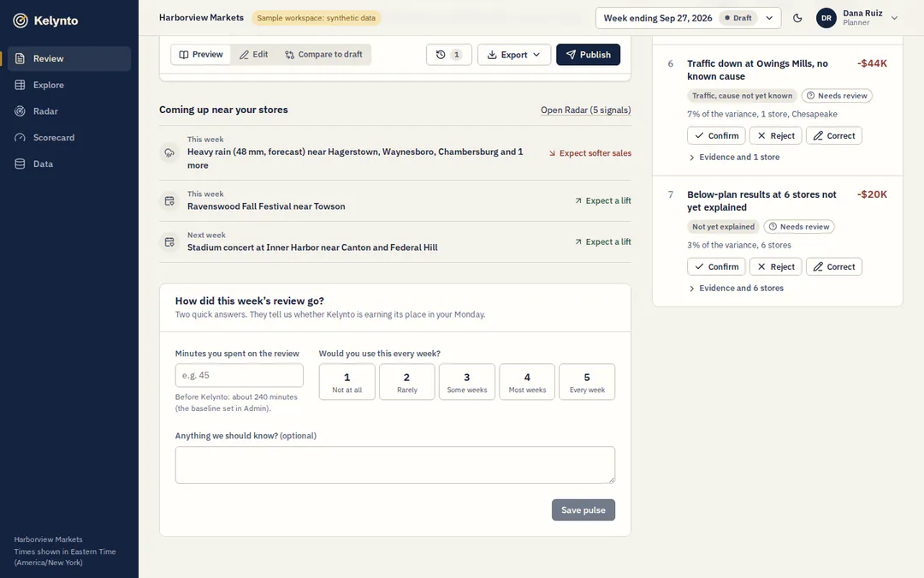Focus the 'Anything we should know' textarea

394,465
